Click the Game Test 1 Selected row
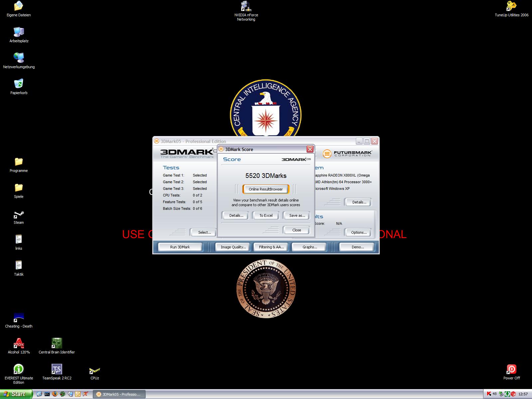The width and height of the screenshot is (532, 399). [185, 175]
